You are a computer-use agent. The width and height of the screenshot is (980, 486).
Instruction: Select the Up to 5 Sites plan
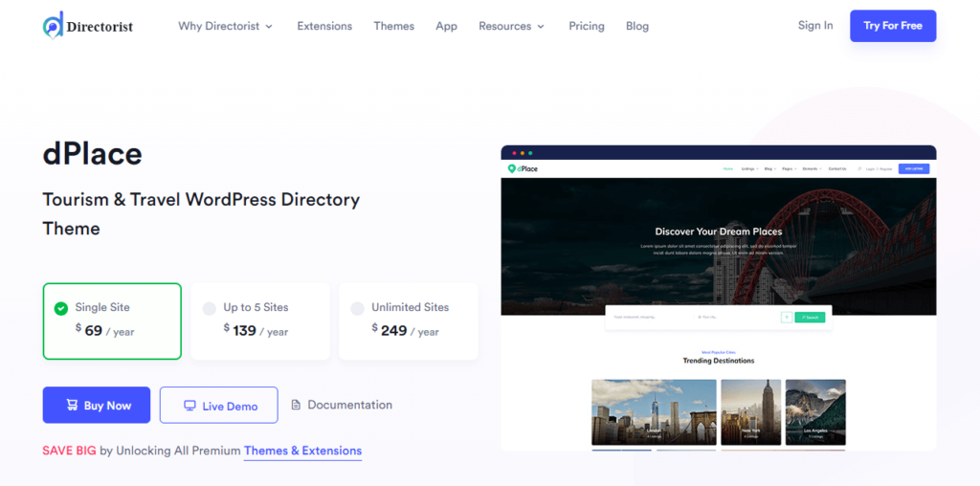click(x=260, y=321)
